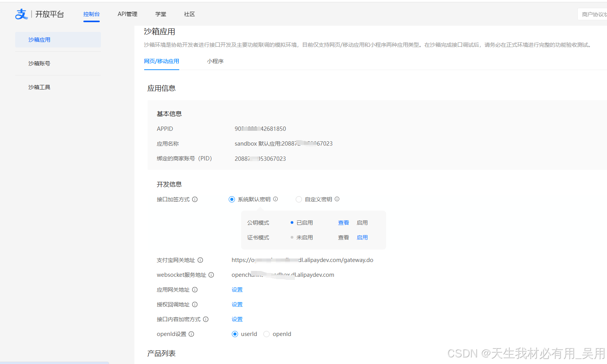Open info icon beside 接口内容加密方式
This screenshot has height=364, width=607.
coord(206,319)
